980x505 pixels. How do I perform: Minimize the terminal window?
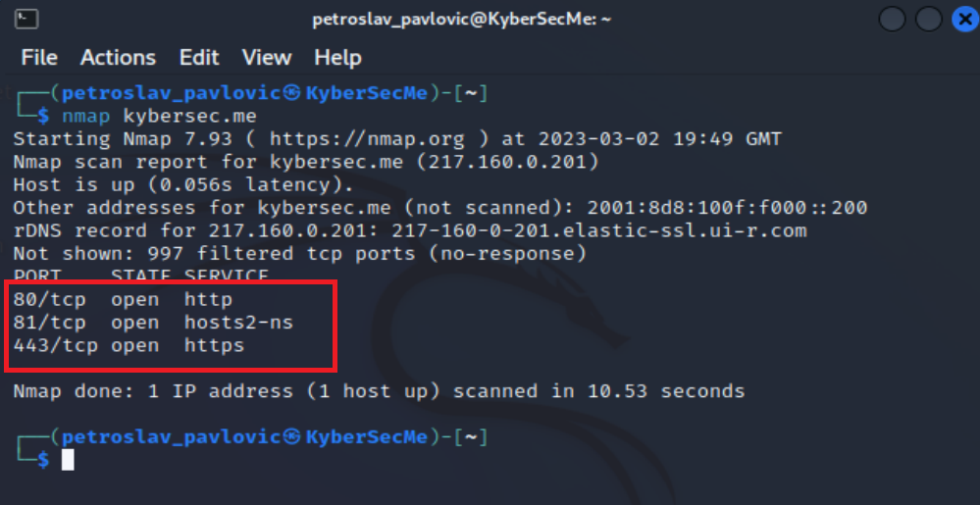point(892,20)
